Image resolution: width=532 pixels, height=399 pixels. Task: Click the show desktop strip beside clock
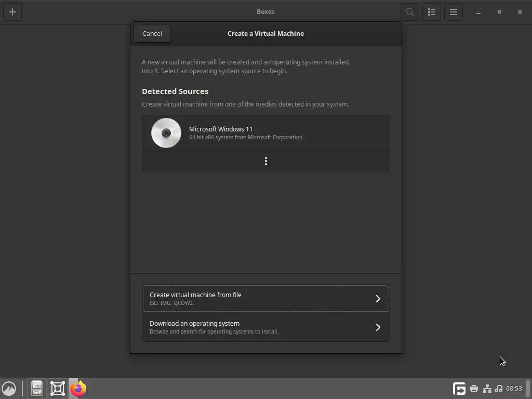[528, 389]
